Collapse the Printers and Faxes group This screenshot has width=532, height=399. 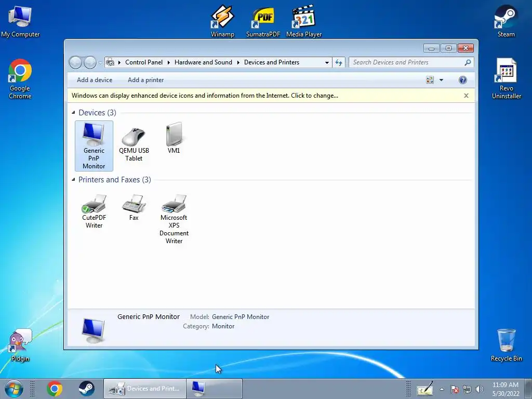[73, 179]
